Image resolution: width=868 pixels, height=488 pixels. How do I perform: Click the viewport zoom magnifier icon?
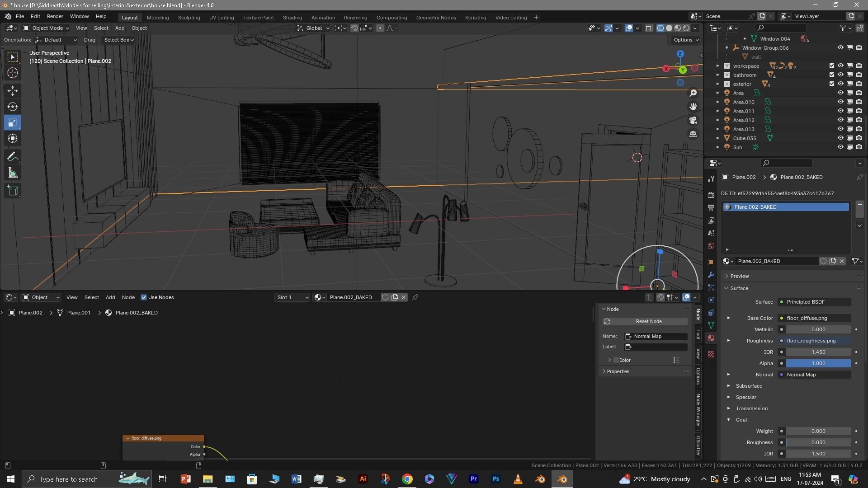point(693,93)
